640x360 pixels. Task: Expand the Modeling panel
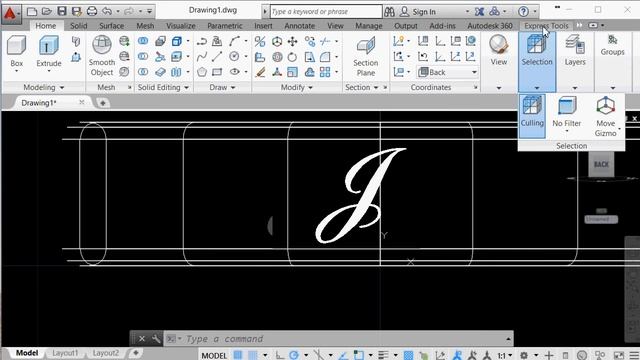(44, 87)
